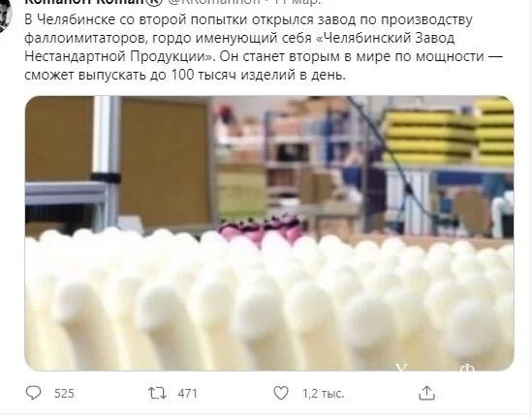The width and height of the screenshot is (532, 418).
Task: Open the tweet's 11 мар. date
Action: 297,2
